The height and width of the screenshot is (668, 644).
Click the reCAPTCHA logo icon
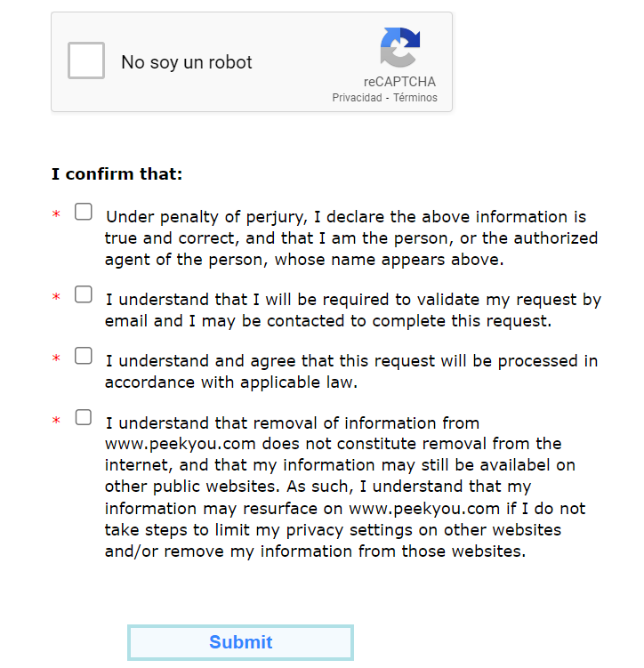pyautogui.click(x=399, y=47)
